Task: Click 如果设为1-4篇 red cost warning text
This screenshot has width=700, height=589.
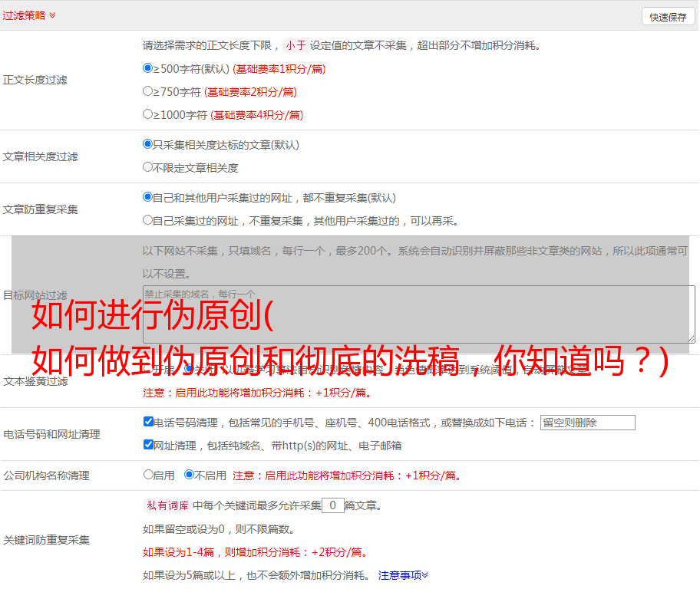Action: tap(256, 552)
